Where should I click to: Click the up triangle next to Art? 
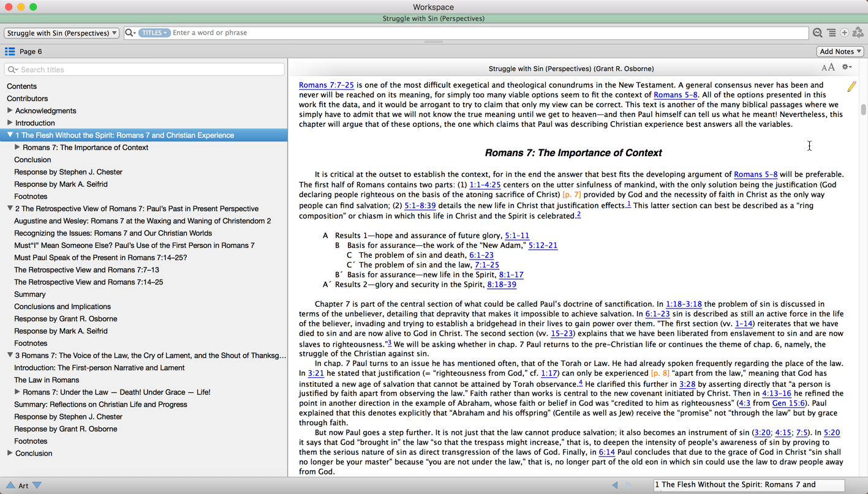(x=10, y=485)
